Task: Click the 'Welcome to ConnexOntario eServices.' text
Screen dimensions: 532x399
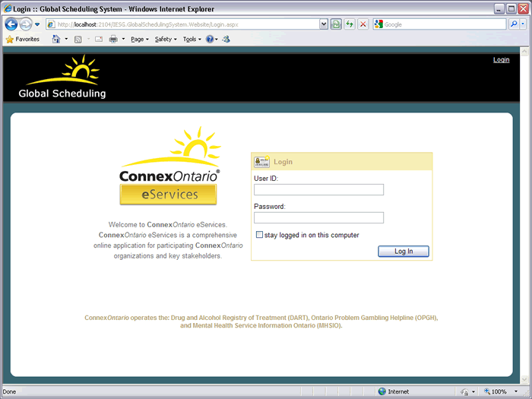Action: pos(168,225)
